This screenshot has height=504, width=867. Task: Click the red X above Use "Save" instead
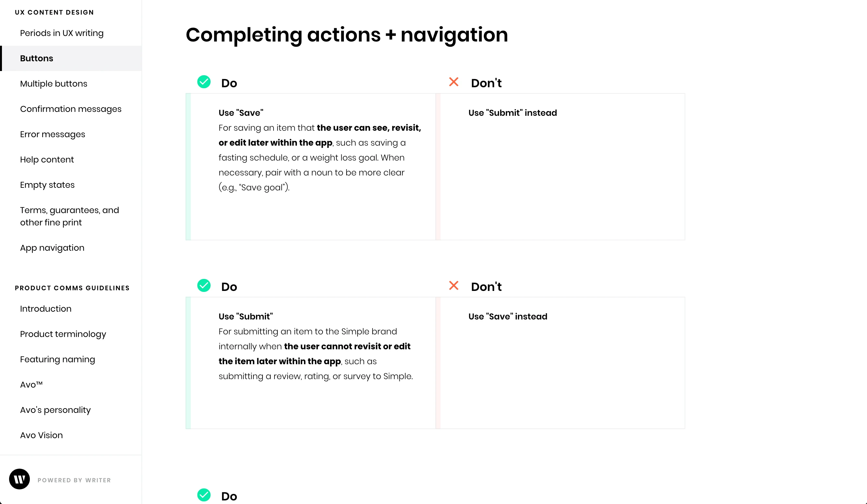point(453,285)
